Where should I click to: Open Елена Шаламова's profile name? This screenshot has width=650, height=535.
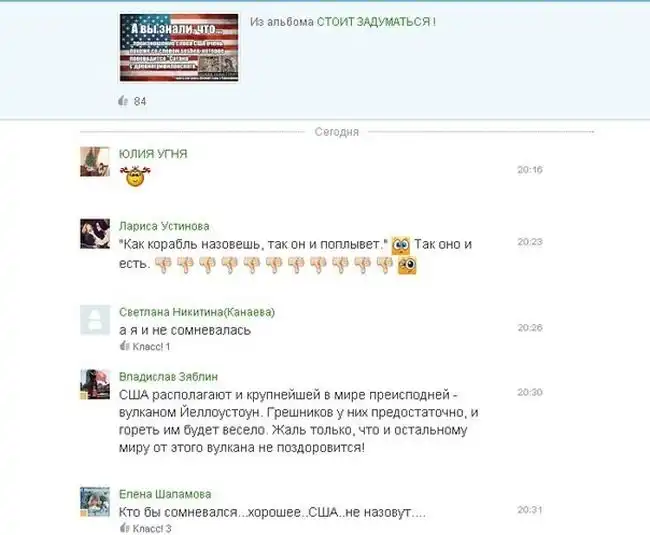tap(165, 494)
